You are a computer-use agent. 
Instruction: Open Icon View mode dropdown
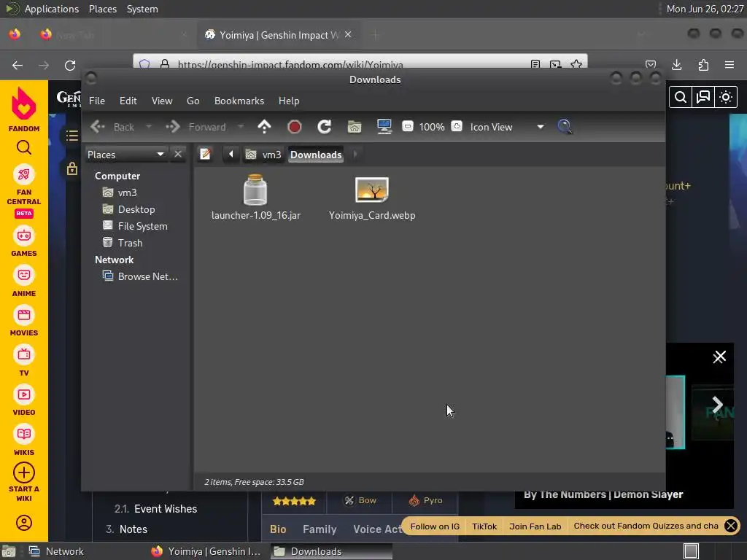coord(507,127)
